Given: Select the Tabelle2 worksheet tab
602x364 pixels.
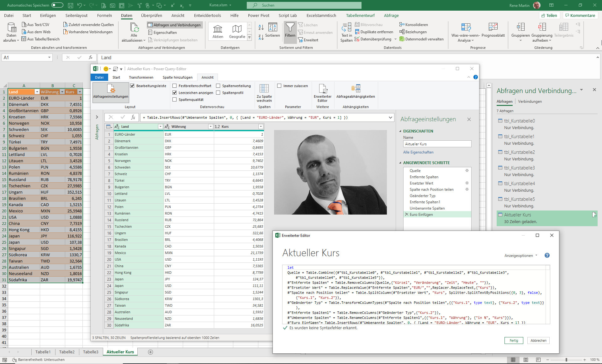Looking at the screenshot, I should (x=67, y=352).
